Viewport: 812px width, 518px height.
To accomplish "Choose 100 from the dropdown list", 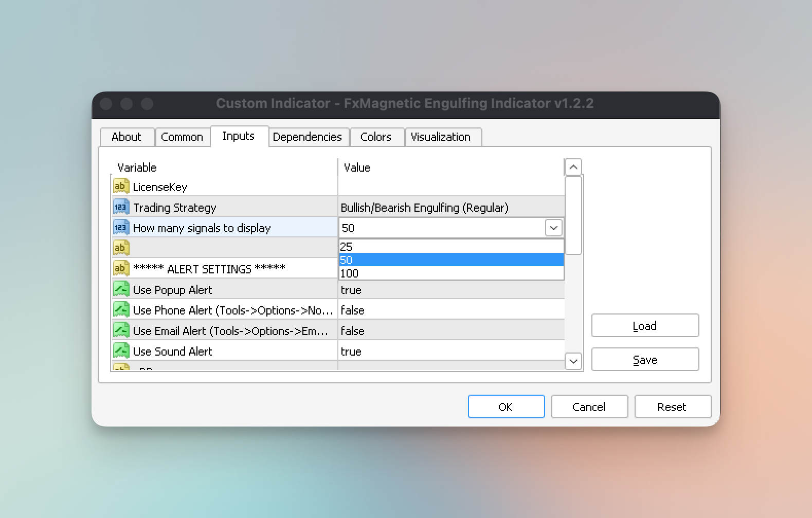I will pyautogui.click(x=451, y=273).
